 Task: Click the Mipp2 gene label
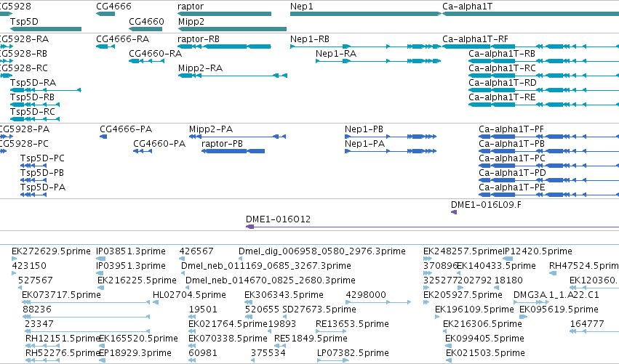click(191, 21)
